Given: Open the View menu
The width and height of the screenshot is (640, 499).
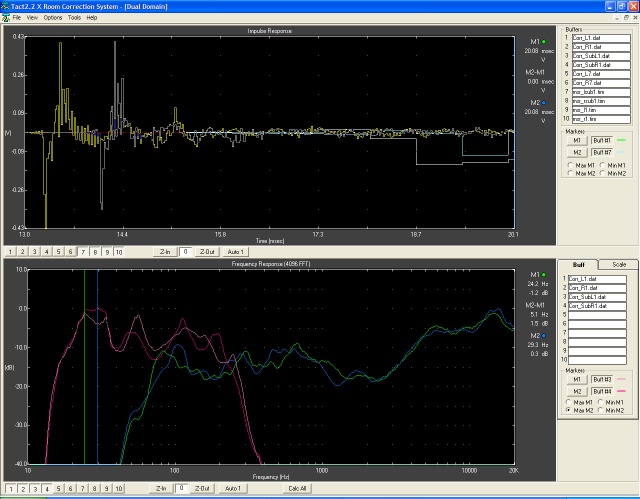Looking at the screenshot, I should (x=32, y=18).
